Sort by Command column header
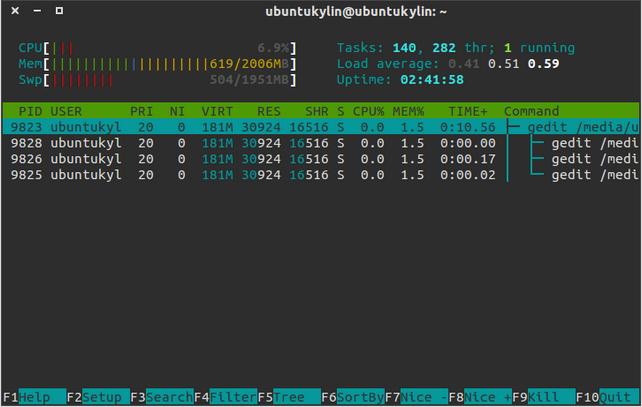The image size is (642, 407). (x=531, y=111)
